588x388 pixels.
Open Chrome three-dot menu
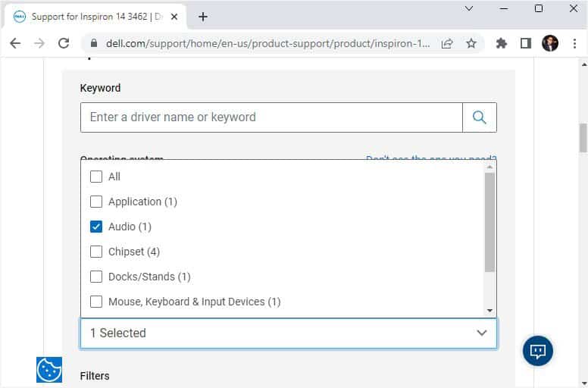574,43
